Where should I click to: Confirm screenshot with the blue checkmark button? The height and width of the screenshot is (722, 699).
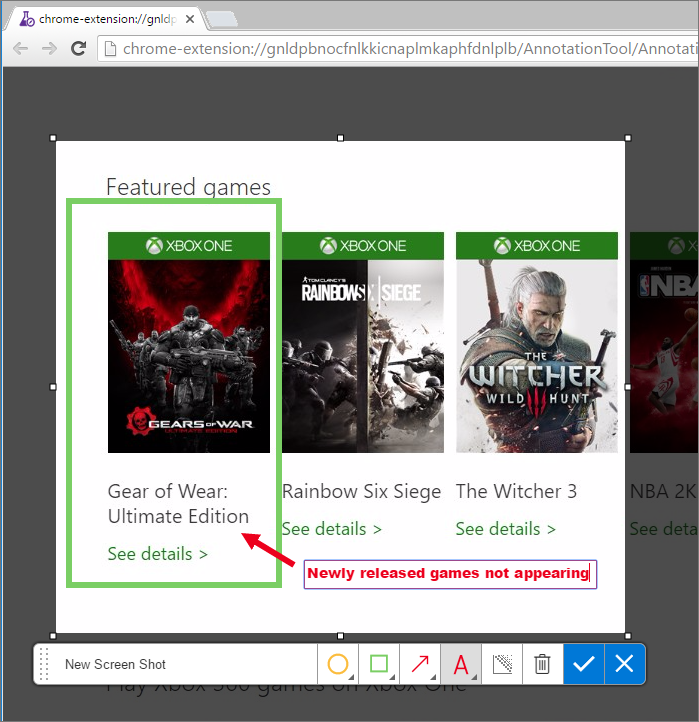(583, 664)
